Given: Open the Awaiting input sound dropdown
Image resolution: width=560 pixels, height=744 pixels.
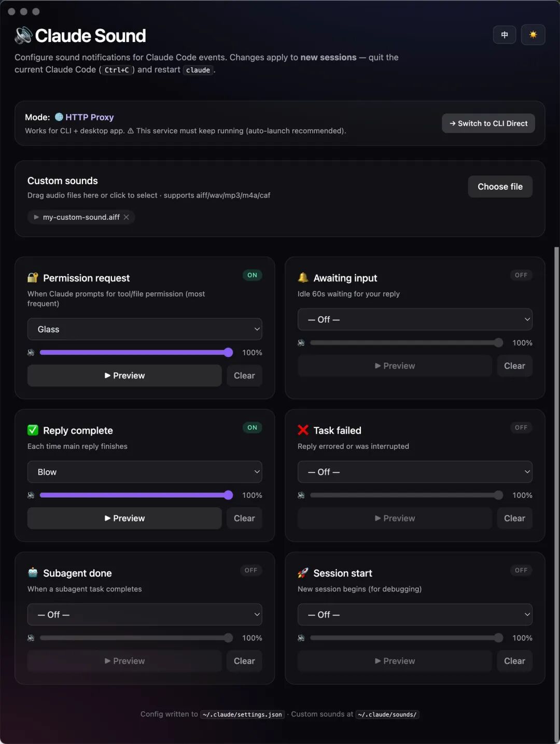Looking at the screenshot, I should (x=415, y=319).
